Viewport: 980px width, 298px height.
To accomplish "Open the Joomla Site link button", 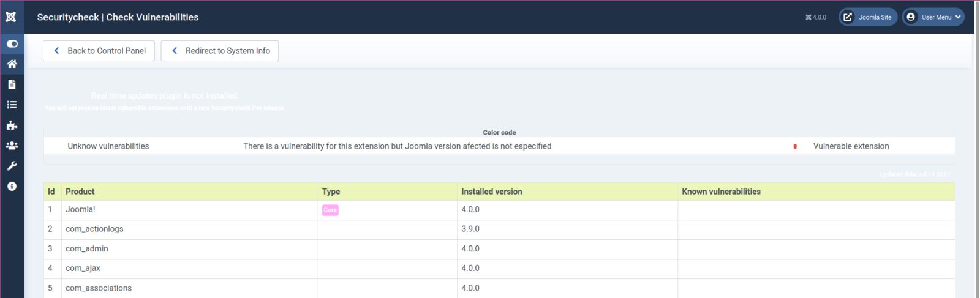I will tap(868, 17).
